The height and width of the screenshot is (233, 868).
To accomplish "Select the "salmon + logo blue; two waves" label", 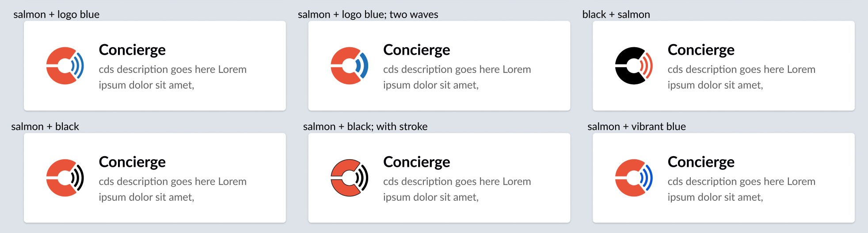I will 368,15.
